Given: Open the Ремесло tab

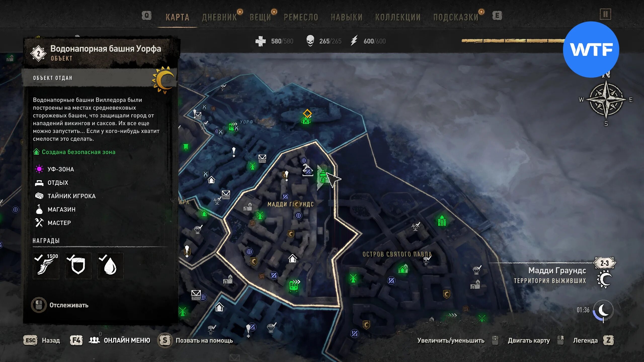Looking at the screenshot, I should (x=301, y=17).
